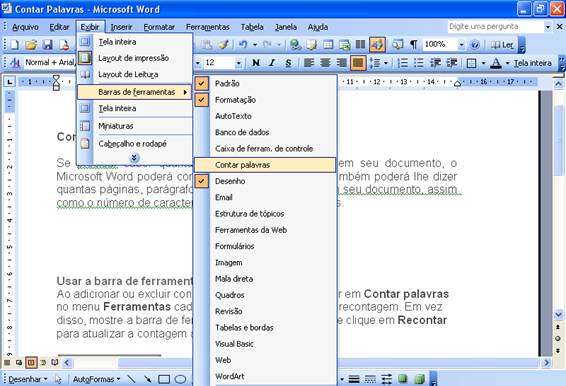Select the Oval drawing tool
566x386 pixels.
(x=180, y=379)
